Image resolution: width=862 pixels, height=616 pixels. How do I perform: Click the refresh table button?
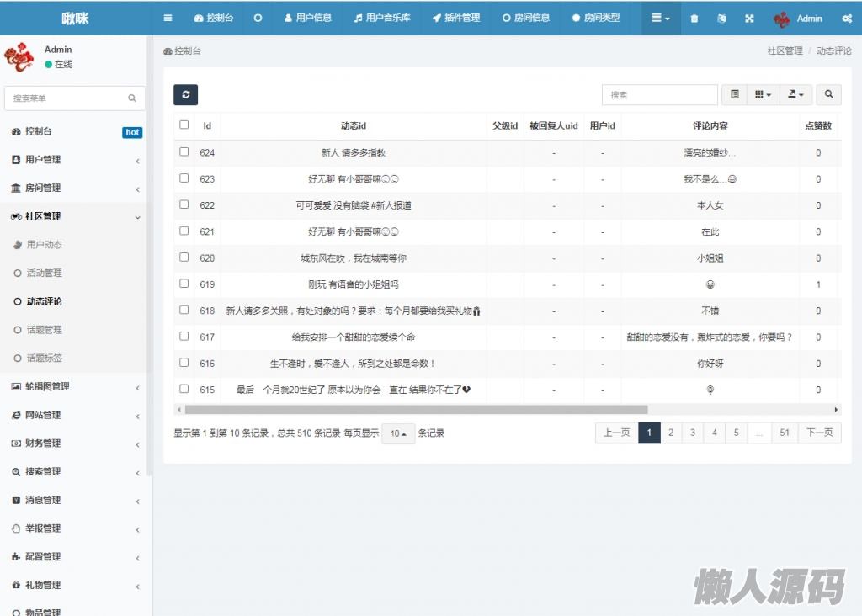(x=185, y=95)
